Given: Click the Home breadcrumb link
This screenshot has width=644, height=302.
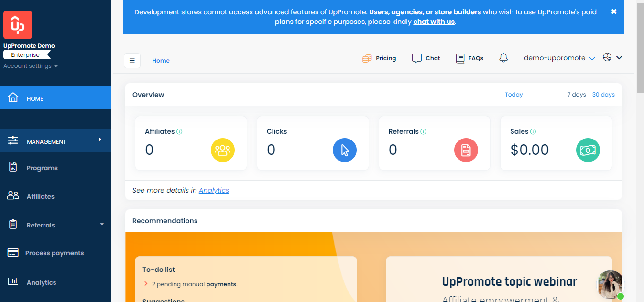Looking at the screenshot, I should point(161,61).
